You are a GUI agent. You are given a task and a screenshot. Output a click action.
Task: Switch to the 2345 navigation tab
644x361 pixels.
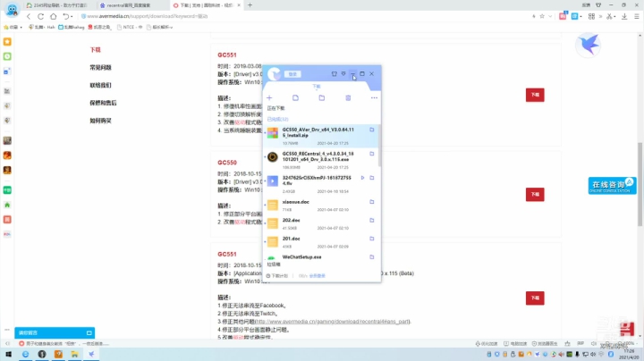point(57,5)
